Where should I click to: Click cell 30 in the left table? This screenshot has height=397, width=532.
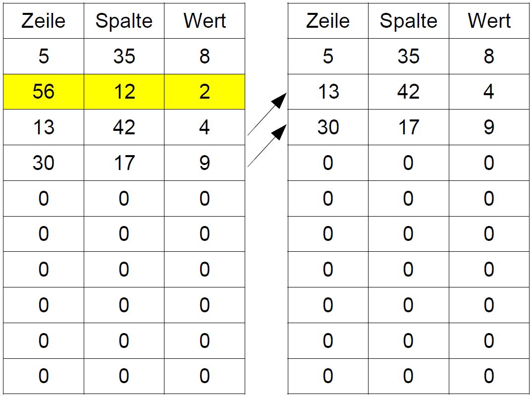(44, 163)
